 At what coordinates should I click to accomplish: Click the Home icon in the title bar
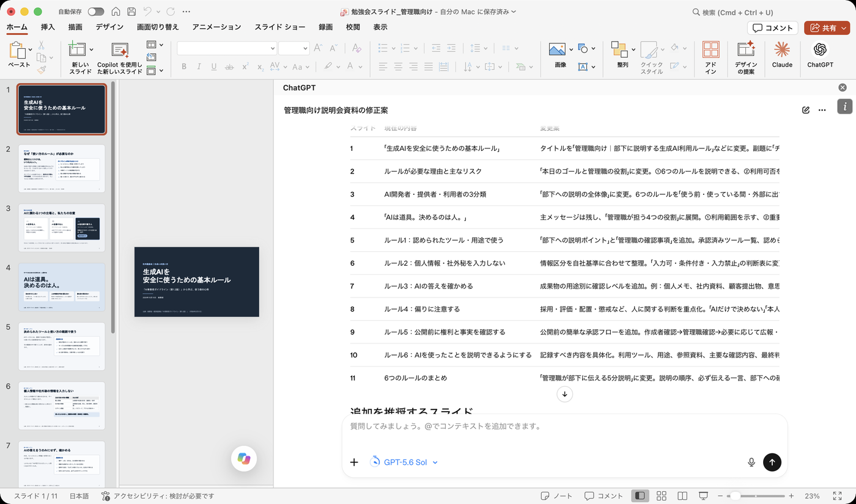[116, 12]
